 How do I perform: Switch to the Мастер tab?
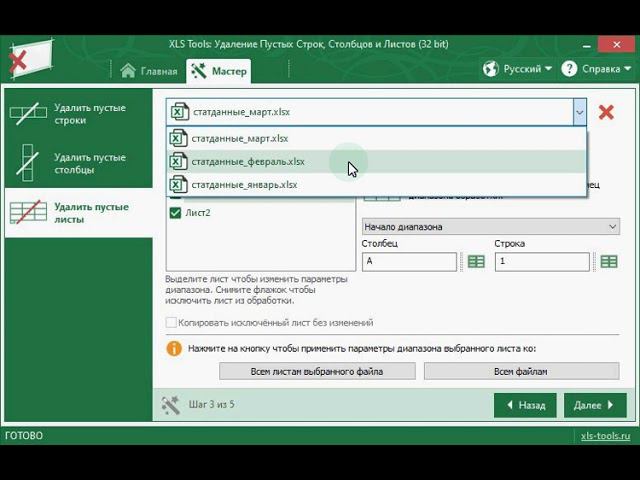tap(219, 71)
